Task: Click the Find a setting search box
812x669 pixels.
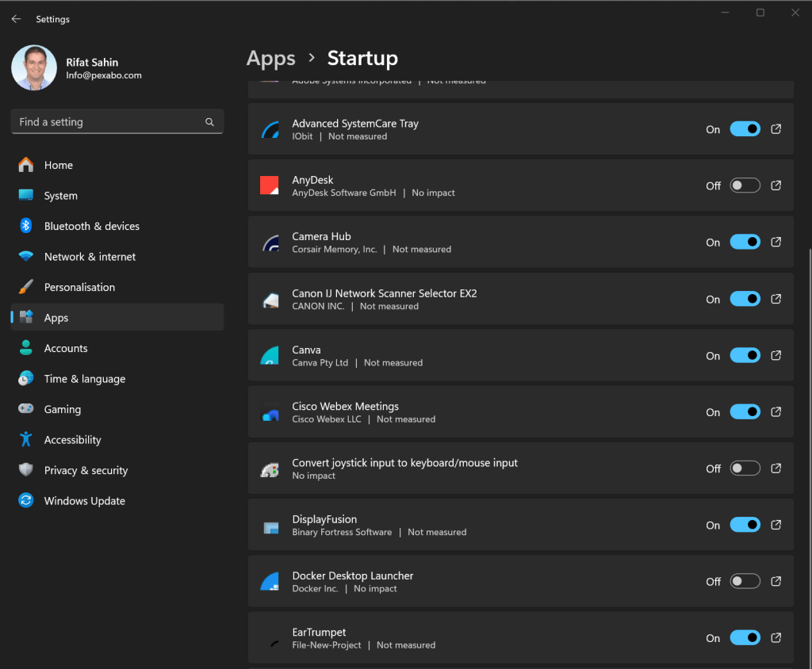Action: pos(117,122)
